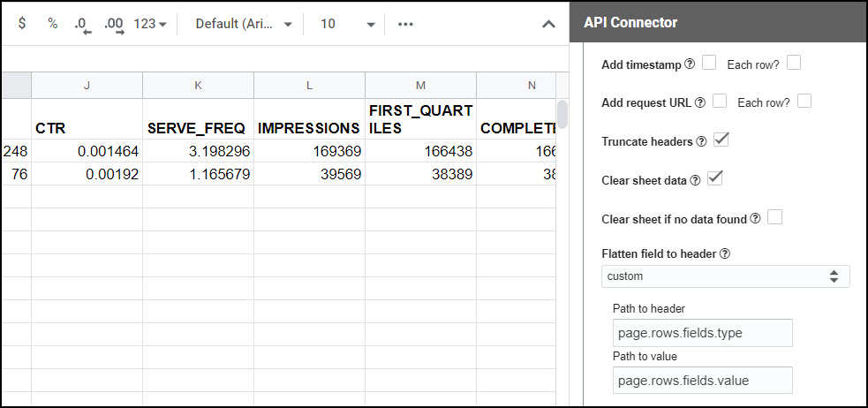
Task: Click the cell containing 248
Action: coord(16,151)
